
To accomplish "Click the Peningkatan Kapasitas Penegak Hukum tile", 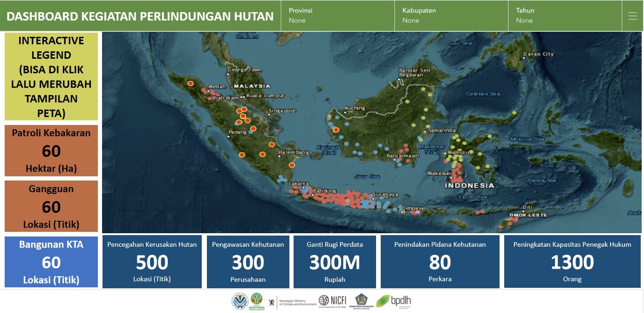I will click(572, 262).
